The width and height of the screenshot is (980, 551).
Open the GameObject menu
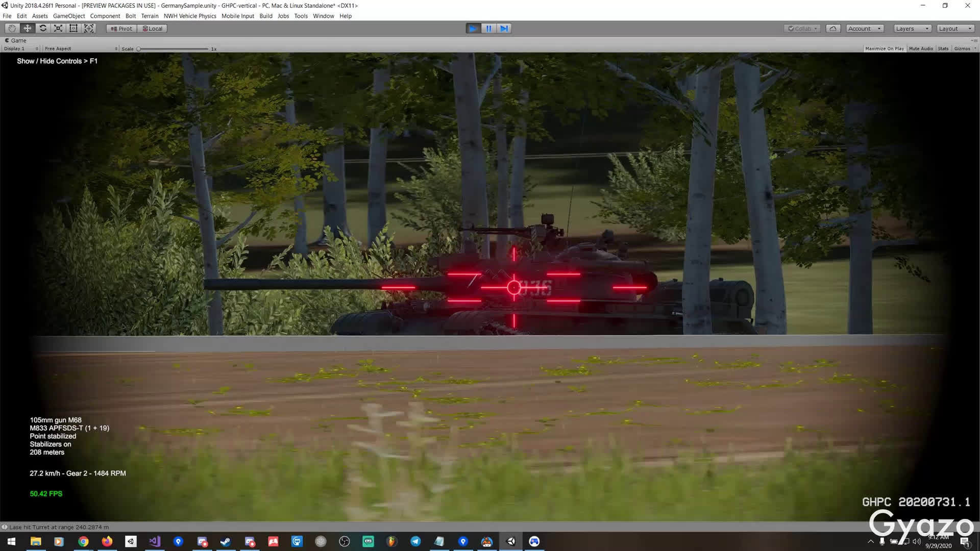[69, 16]
